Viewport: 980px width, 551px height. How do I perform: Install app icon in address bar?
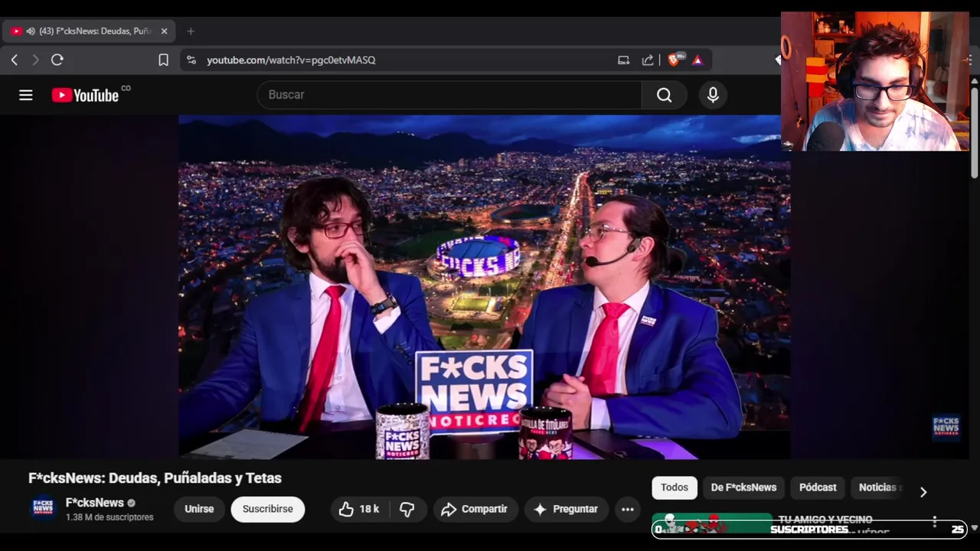tap(623, 60)
